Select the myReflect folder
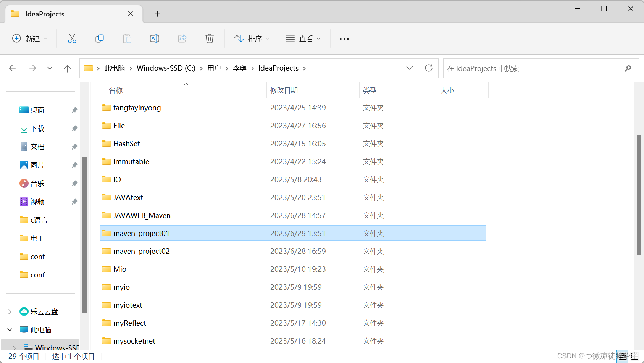This screenshot has width=644, height=363. 293,323
